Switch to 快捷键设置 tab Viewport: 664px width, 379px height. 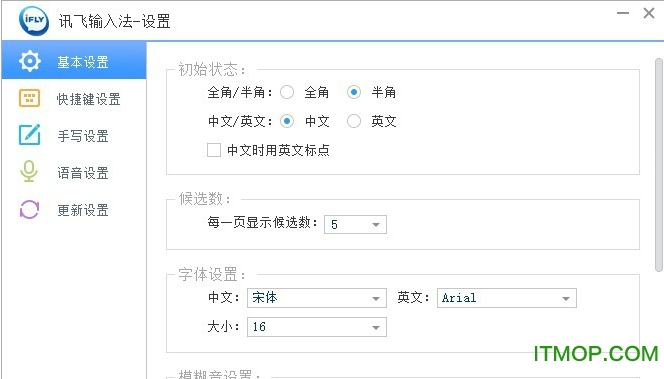point(74,99)
